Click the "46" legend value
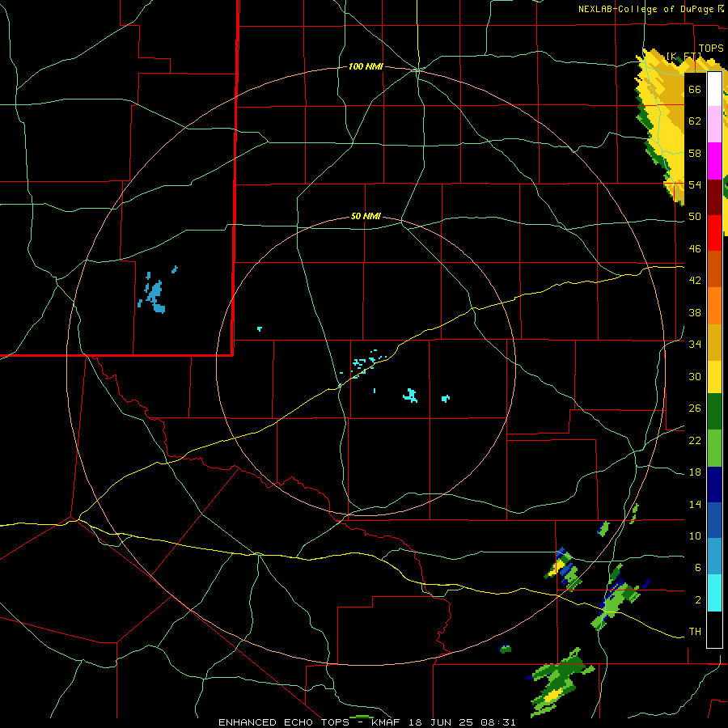 (x=695, y=249)
